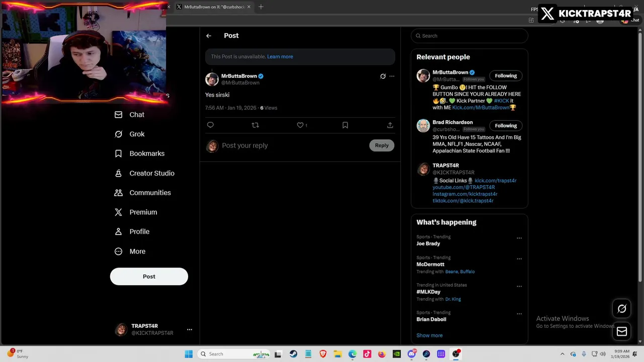The height and width of the screenshot is (362, 644).
Task: Click the Reply button
Action: [x=381, y=146]
